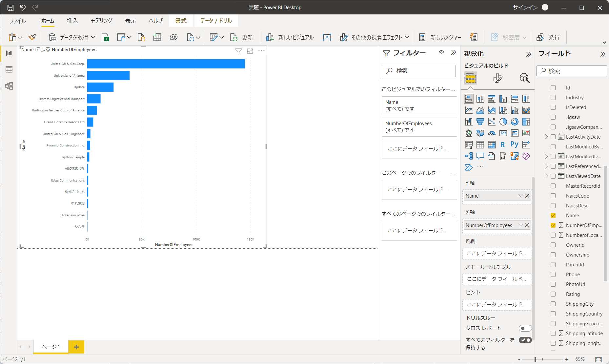609x364 pixels.
Task: Choose the Python visual icon
Action: pyautogui.click(x=515, y=145)
